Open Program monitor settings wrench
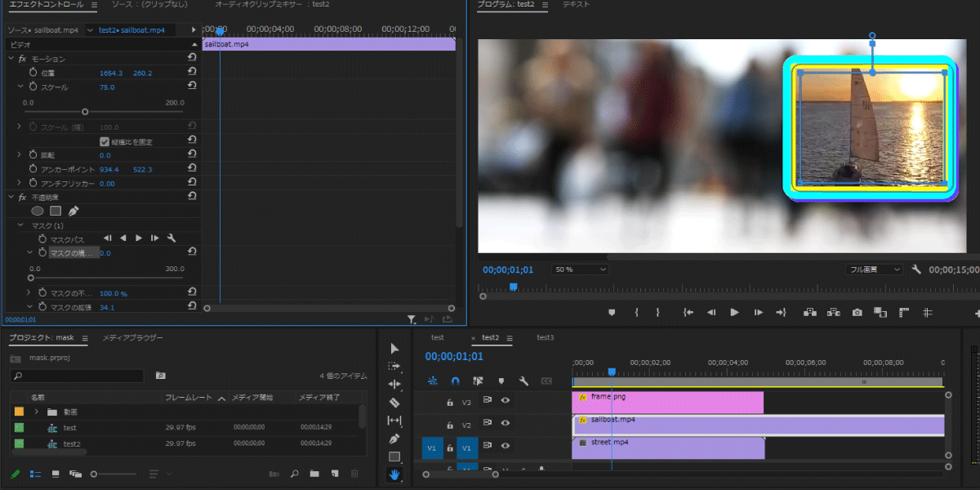Image resolution: width=980 pixels, height=490 pixels. (916, 269)
